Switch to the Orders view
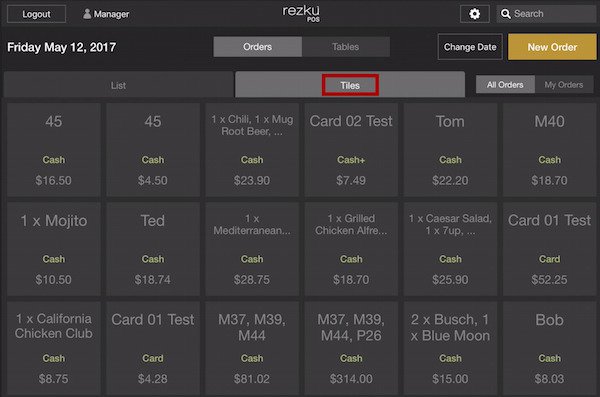The width and height of the screenshot is (600, 397). [258, 47]
